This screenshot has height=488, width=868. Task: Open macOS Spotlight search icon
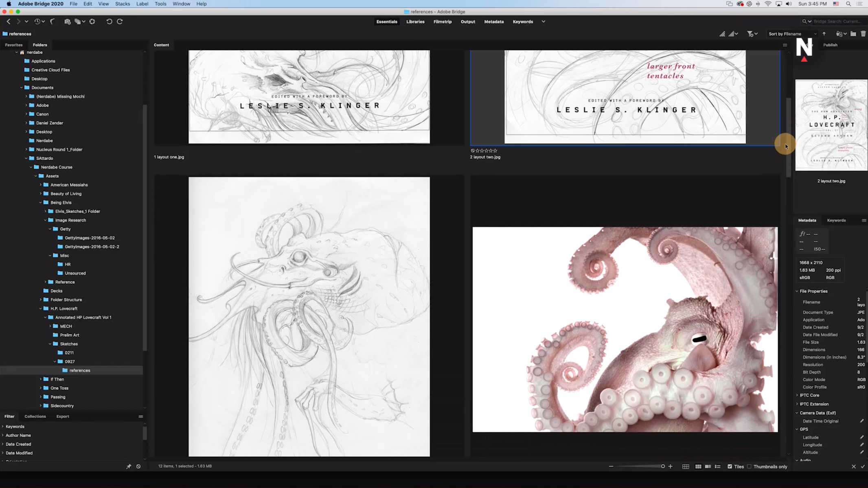pos(848,4)
